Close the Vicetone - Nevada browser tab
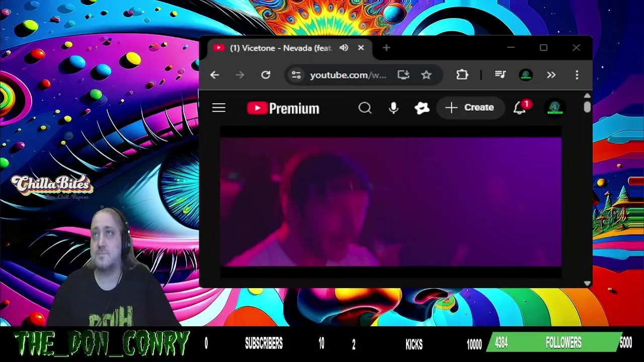The height and width of the screenshot is (362, 644). pos(361,48)
